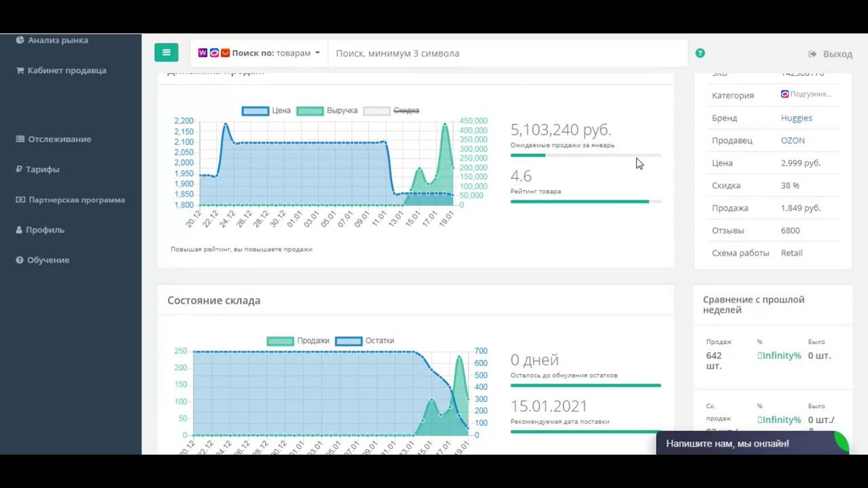Toggle the Остатки series in warehouse chart
Screen dimensions: 868x488
tap(365, 341)
